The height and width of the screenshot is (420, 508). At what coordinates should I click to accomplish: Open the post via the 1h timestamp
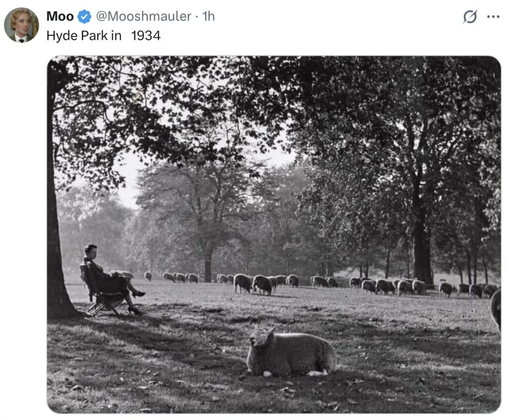click(208, 16)
